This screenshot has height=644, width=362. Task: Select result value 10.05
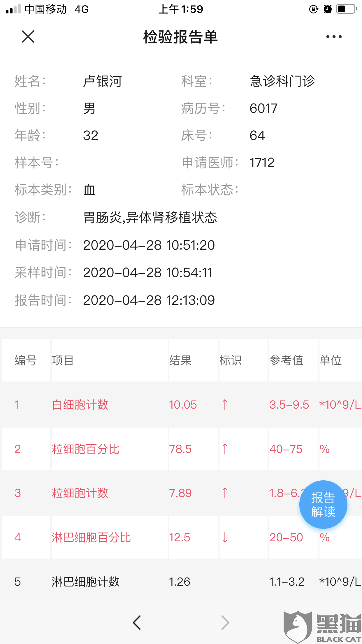click(x=183, y=405)
